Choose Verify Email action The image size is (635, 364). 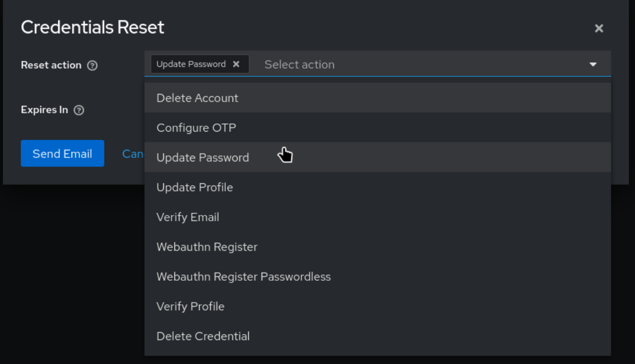pyautogui.click(x=188, y=217)
